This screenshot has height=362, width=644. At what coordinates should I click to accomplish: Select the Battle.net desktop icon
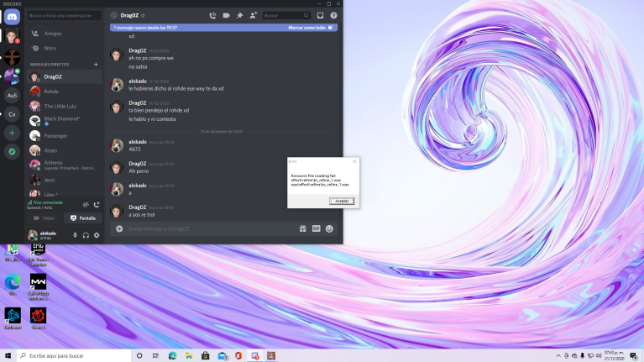coord(13,319)
